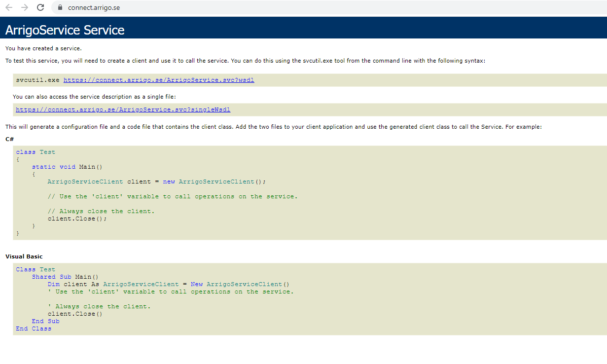Screen dimensions: 607x364
Task: Click the VB 'End Sub' line
Action: click(x=46, y=321)
